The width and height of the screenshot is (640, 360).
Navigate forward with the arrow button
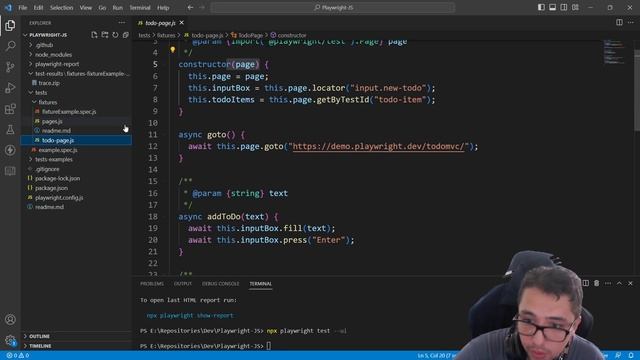[202, 7]
